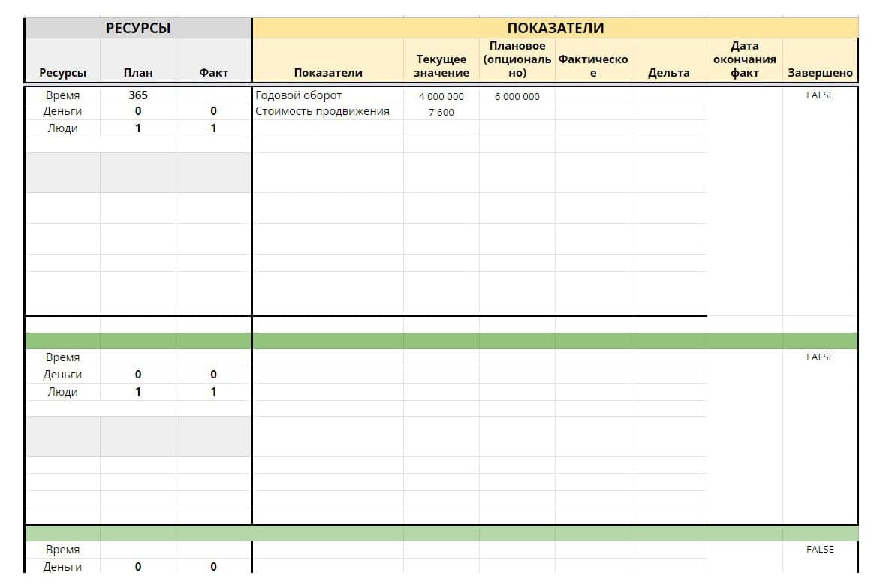Toggle the second block's FALSE cell
The width and height of the screenshot is (883, 588).
[820, 357]
